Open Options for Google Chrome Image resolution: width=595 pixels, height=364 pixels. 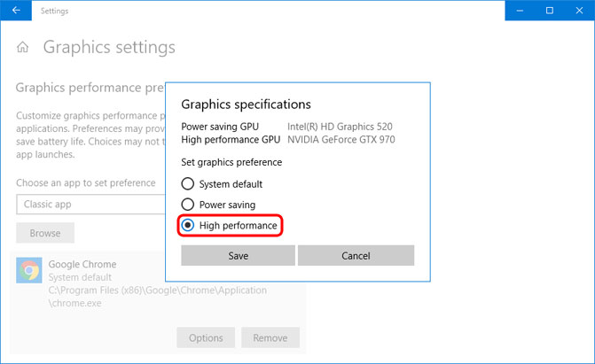coord(206,337)
